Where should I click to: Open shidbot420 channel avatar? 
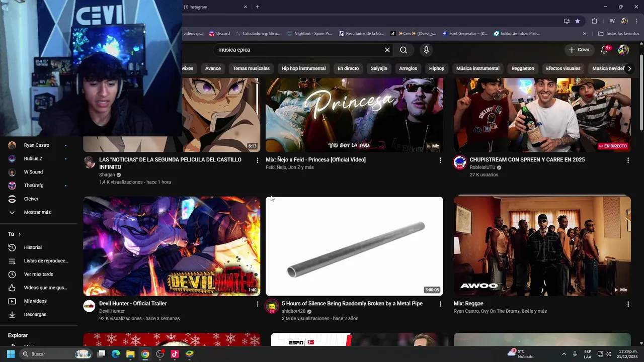click(272, 306)
